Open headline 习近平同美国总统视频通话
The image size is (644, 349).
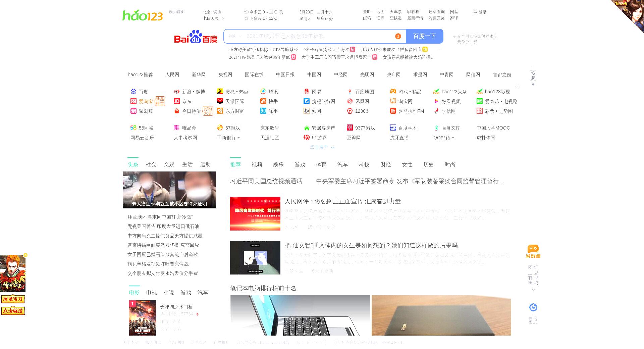tap(266, 181)
